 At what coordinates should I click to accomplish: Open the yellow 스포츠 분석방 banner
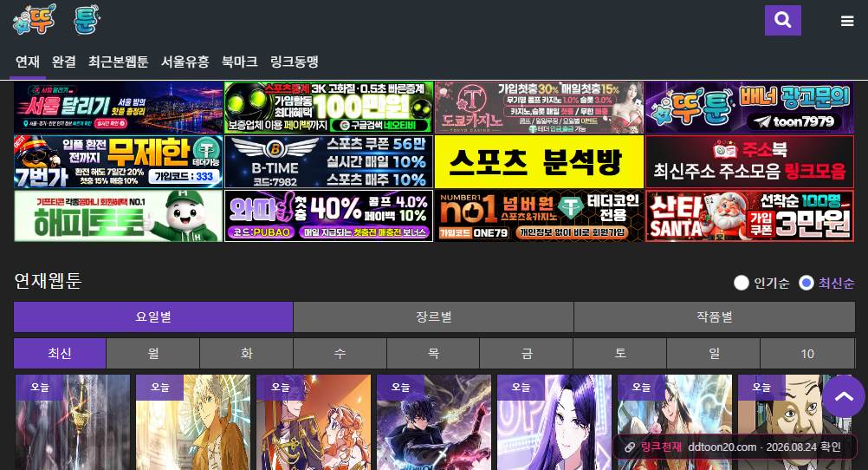coord(539,162)
